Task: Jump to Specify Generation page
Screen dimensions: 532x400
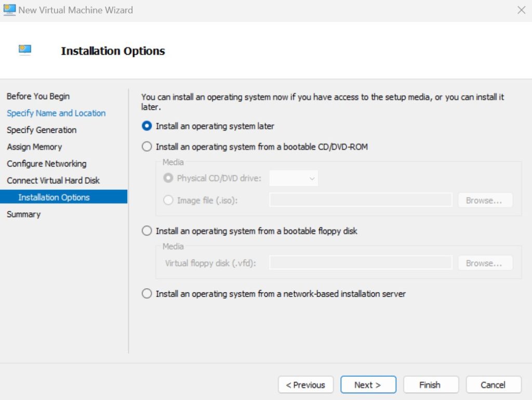Action: pyautogui.click(x=42, y=130)
